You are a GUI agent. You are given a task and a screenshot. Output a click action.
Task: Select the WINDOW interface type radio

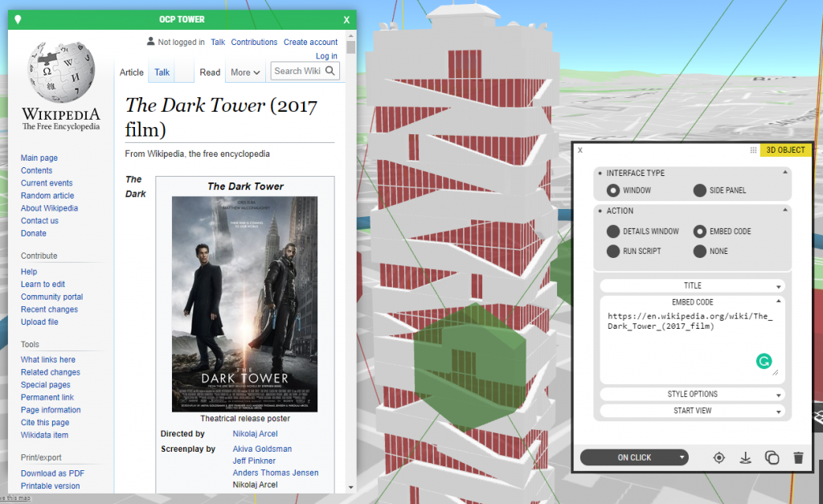(613, 190)
